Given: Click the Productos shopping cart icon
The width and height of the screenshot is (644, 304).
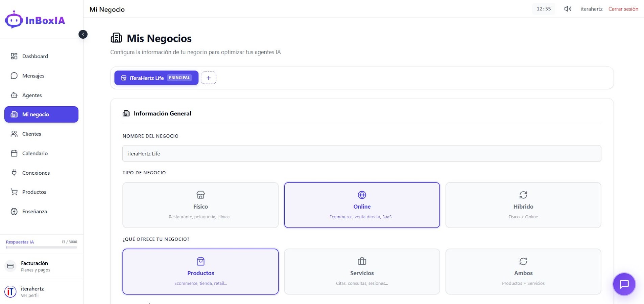Looking at the screenshot, I should click(x=14, y=192).
